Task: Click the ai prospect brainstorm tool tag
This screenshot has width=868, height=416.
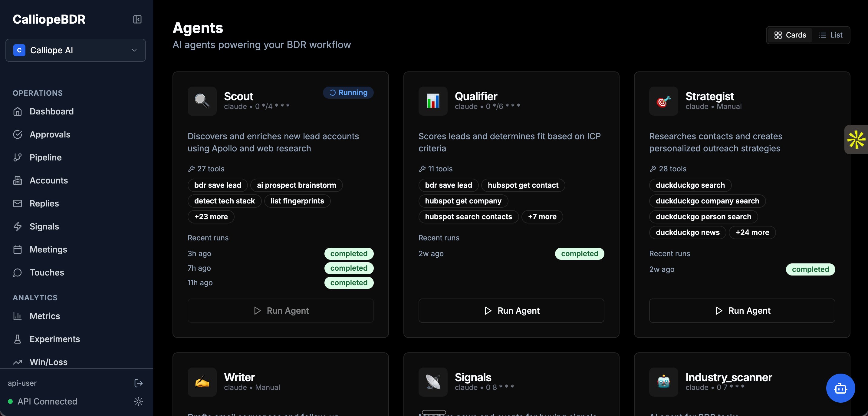Action: 297,185
